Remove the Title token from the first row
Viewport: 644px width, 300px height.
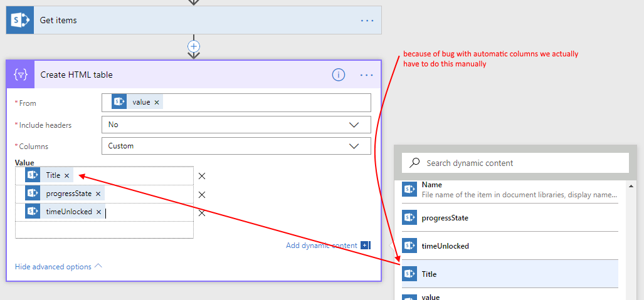(x=67, y=176)
